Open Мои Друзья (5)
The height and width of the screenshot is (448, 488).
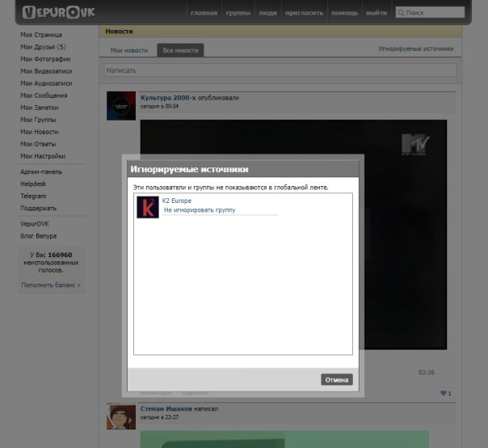click(43, 47)
